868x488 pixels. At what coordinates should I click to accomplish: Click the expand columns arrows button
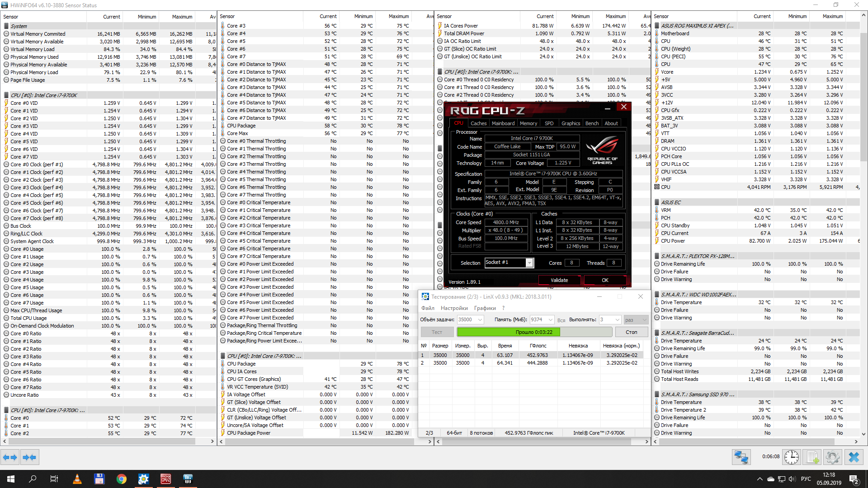pos(10,457)
